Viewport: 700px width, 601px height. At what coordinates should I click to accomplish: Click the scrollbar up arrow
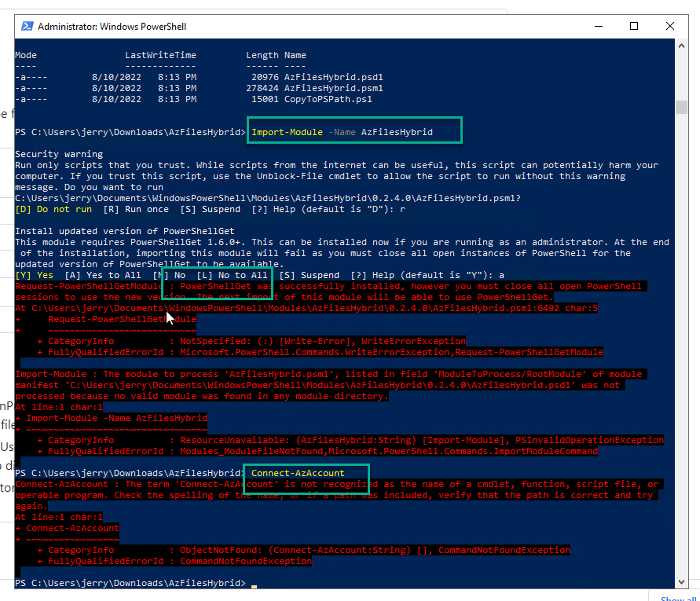click(681, 46)
